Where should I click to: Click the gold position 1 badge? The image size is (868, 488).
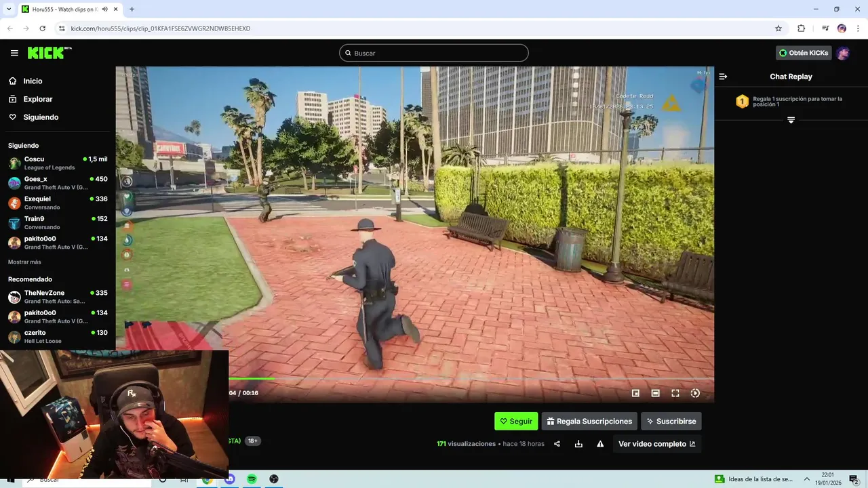click(743, 102)
